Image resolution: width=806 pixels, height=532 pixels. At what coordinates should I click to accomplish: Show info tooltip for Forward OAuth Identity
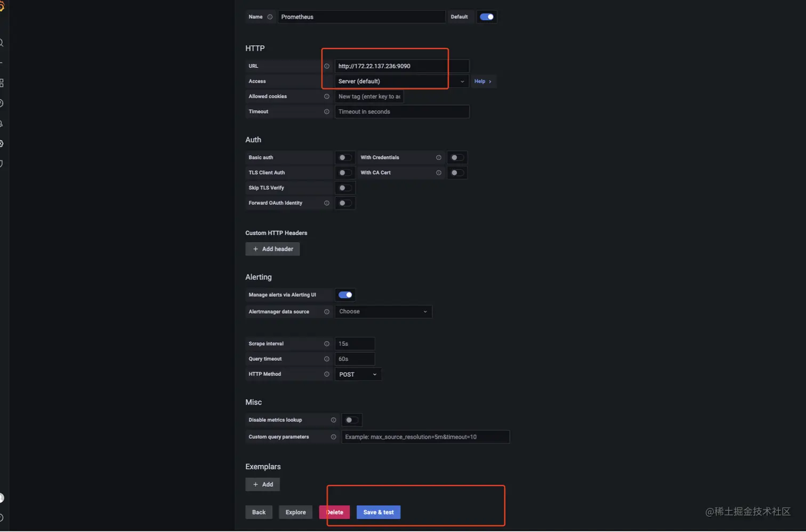click(327, 203)
